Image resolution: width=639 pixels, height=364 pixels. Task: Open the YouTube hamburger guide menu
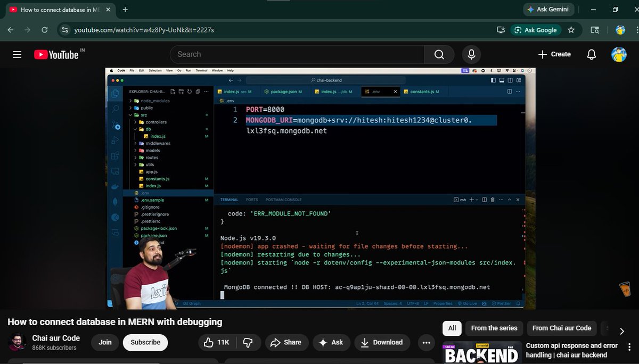click(17, 54)
